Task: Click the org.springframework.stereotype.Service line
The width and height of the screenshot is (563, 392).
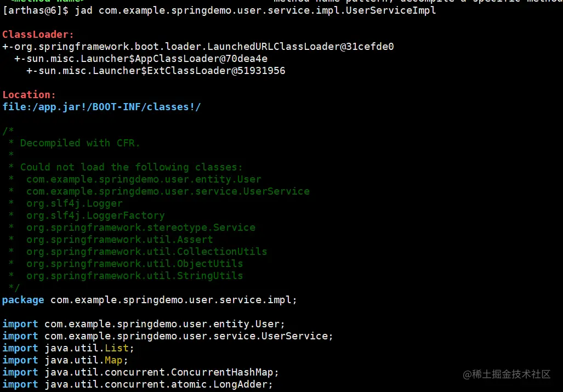Action: [132, 227]
